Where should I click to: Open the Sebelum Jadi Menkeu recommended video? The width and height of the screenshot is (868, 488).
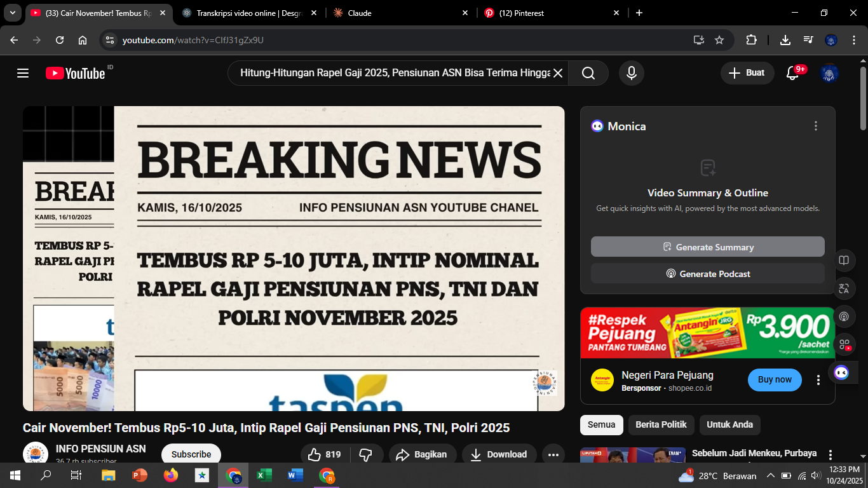tap(754, 453)
